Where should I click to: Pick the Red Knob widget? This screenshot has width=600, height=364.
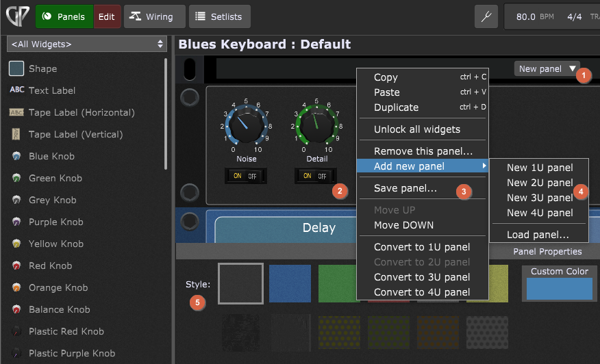(40, 265)
